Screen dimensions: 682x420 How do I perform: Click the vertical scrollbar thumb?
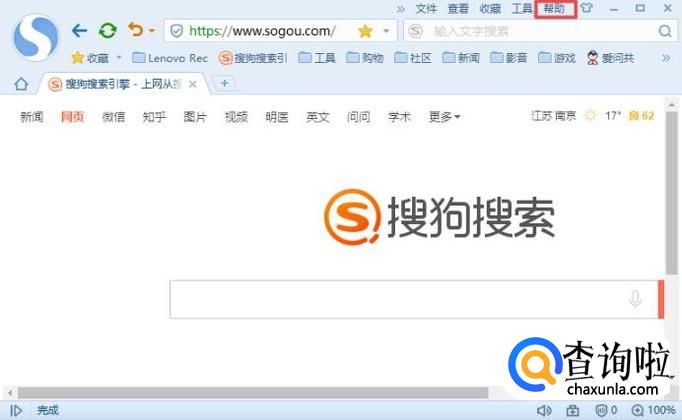point(671,193)
